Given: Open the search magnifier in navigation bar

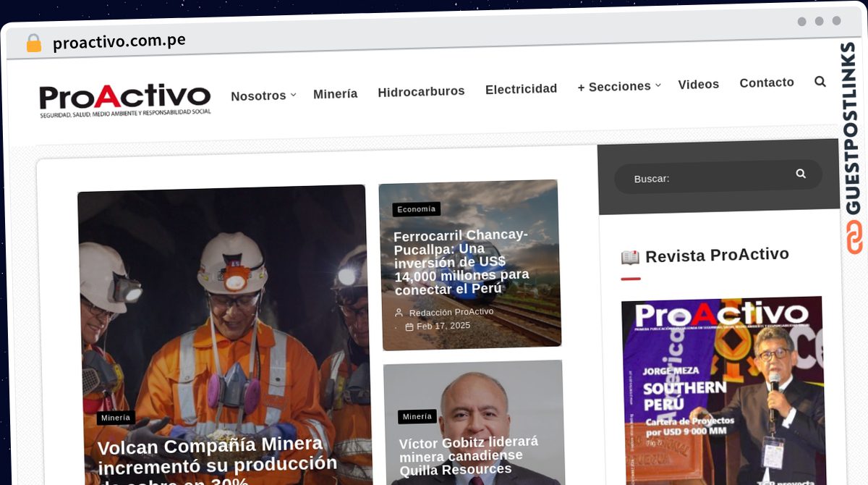Looking at the screenshot, I should pos(820,82).
